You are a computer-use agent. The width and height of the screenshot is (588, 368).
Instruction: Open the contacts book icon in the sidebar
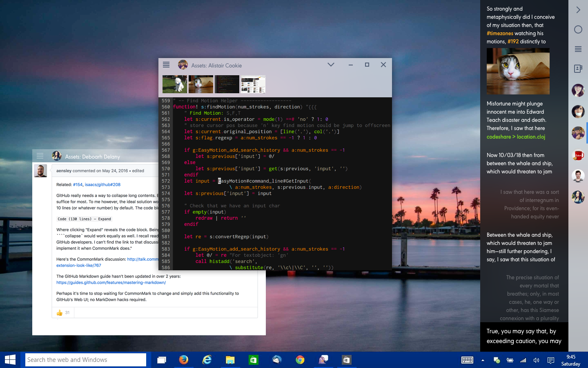point(578,69)
